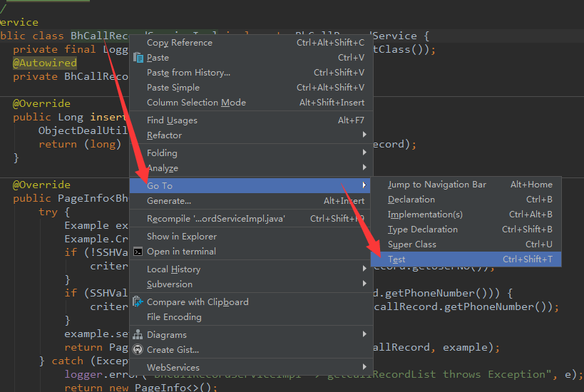Click Paste from History option

point(188,73)
